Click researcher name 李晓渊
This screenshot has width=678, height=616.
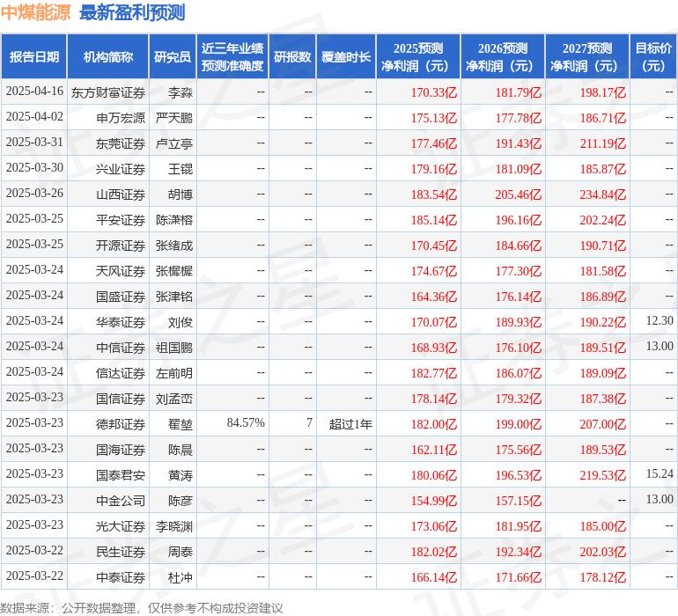(174, 526)
